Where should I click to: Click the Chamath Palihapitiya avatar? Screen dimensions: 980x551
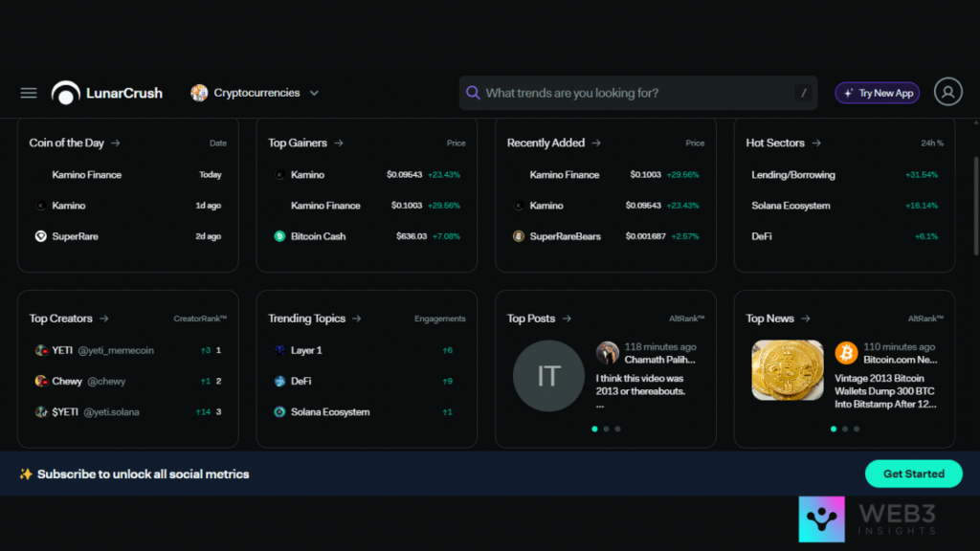pos(608,353)
